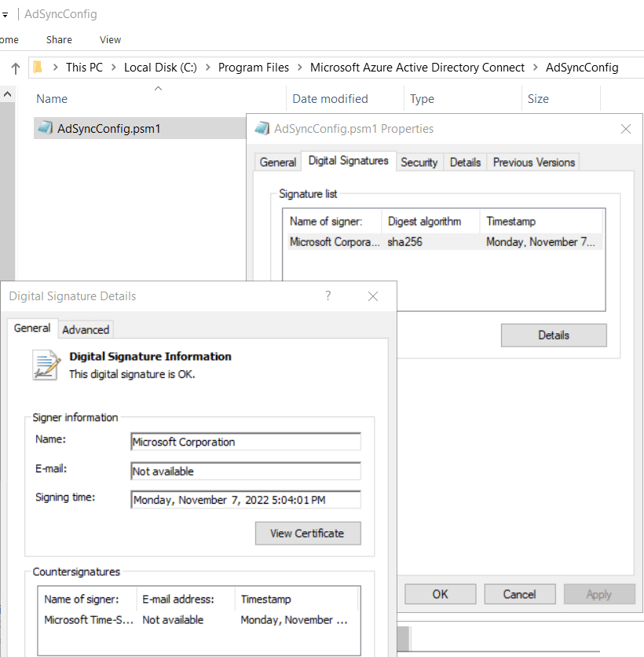Select the Details tab in Properties
The image size is (644, 657).
pyautogui.click(x=465, y=162)
